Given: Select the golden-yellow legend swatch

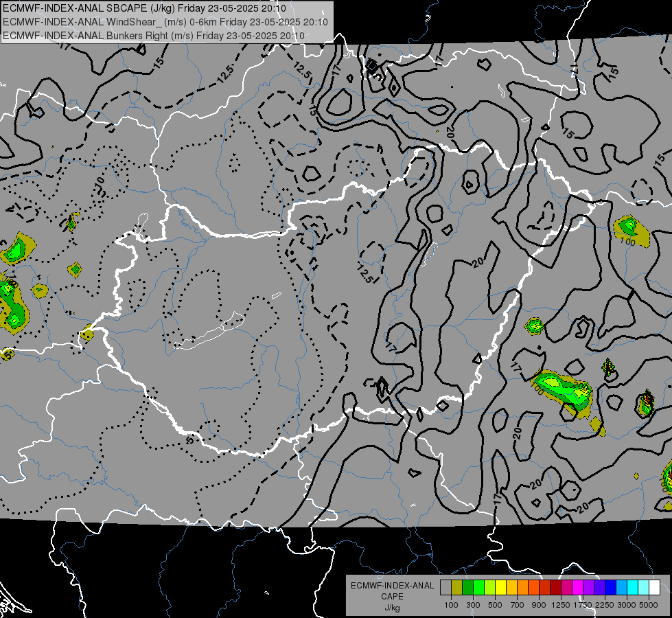Looking at the screenshot, I should (x=511, y=588).
